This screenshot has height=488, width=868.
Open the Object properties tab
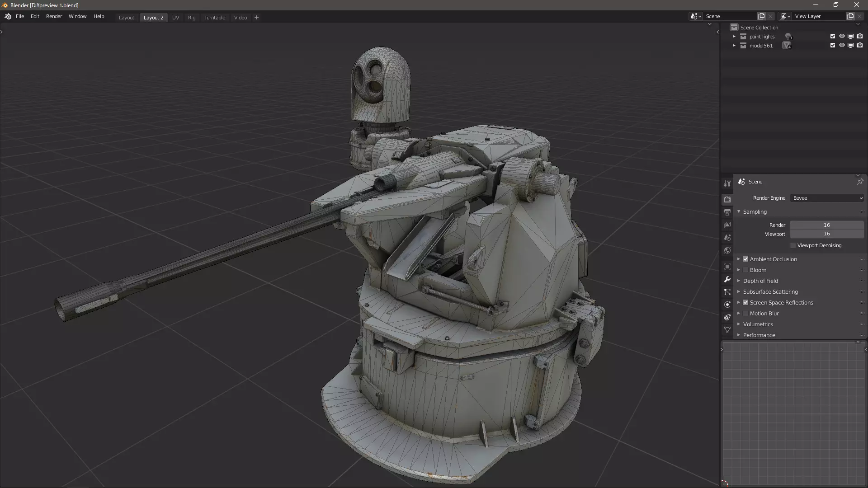pos(727,267)
